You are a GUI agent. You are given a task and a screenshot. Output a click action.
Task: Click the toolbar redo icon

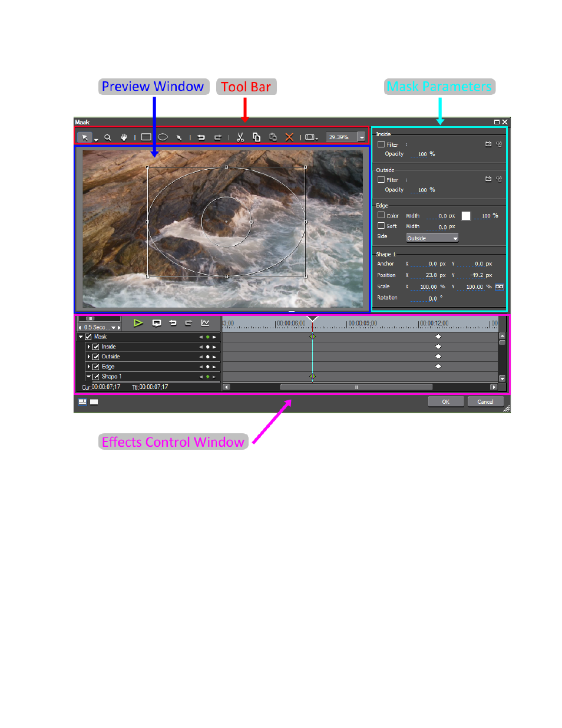217,137
